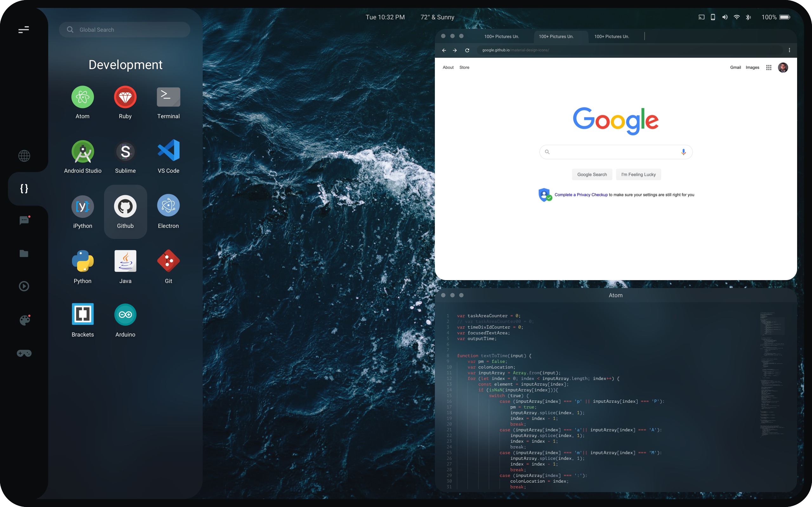The height and width of the screenshot is (507, 812).
Task: Open the Atom app icon
Action: click(x=82, y=97)
